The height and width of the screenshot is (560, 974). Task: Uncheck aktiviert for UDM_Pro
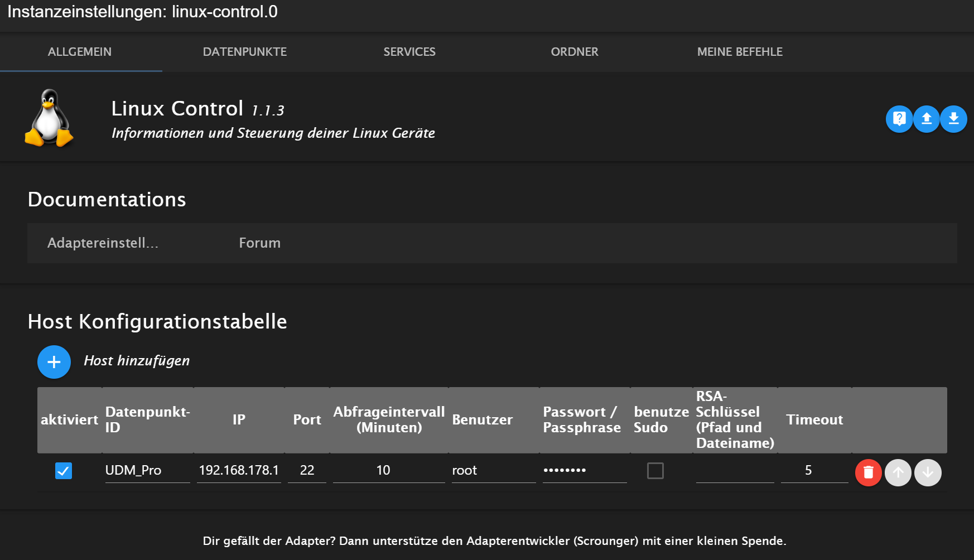64,471
